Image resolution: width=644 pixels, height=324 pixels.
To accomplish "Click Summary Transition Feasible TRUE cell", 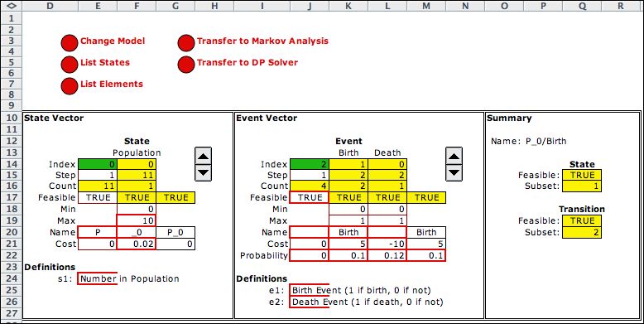I will 582,220.
